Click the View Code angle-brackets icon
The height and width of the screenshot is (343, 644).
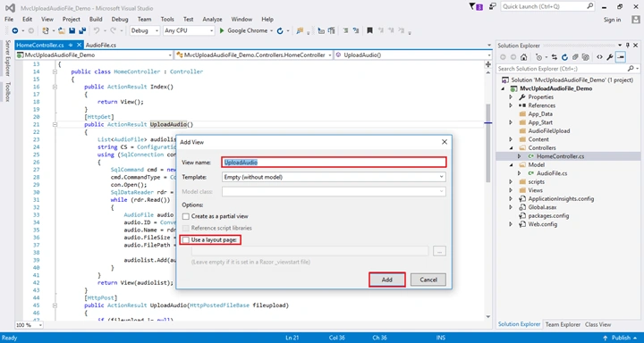(599, 57)
